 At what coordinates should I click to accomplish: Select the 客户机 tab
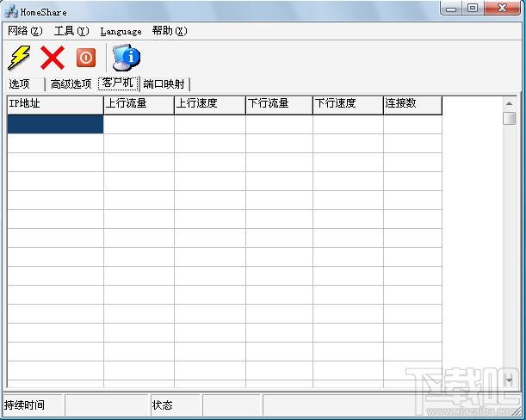(x=118, y=83)
